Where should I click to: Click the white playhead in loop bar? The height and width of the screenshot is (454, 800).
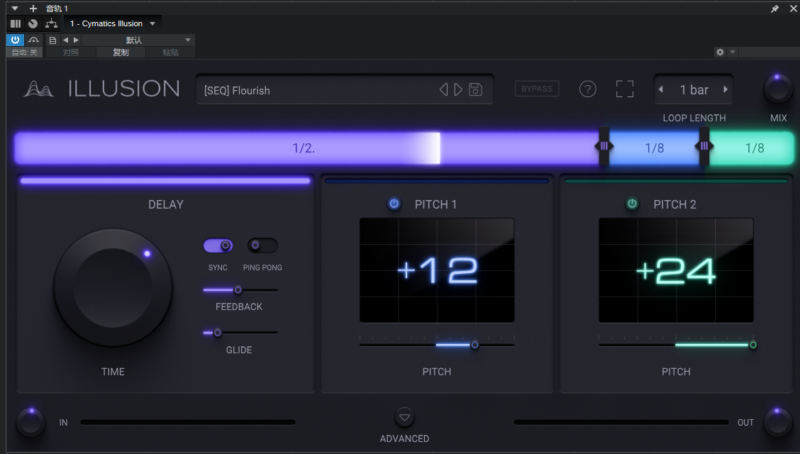point(436,148)
